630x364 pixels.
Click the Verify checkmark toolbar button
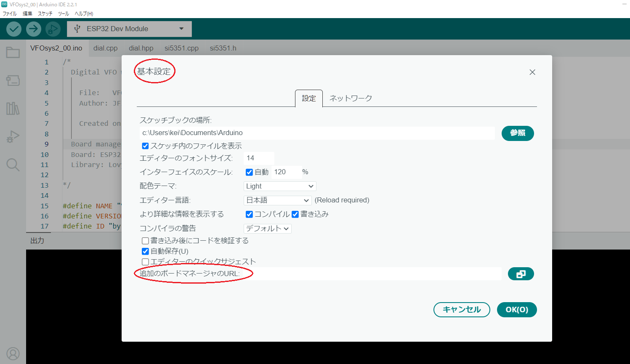click(x=14, y=29)
